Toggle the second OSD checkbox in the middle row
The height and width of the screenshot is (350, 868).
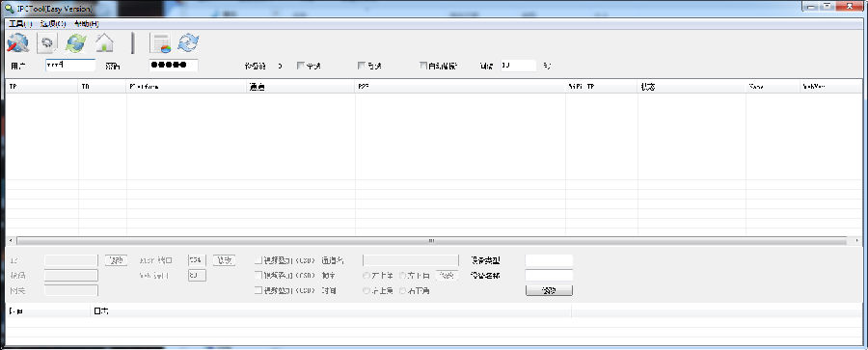[258, 275]
